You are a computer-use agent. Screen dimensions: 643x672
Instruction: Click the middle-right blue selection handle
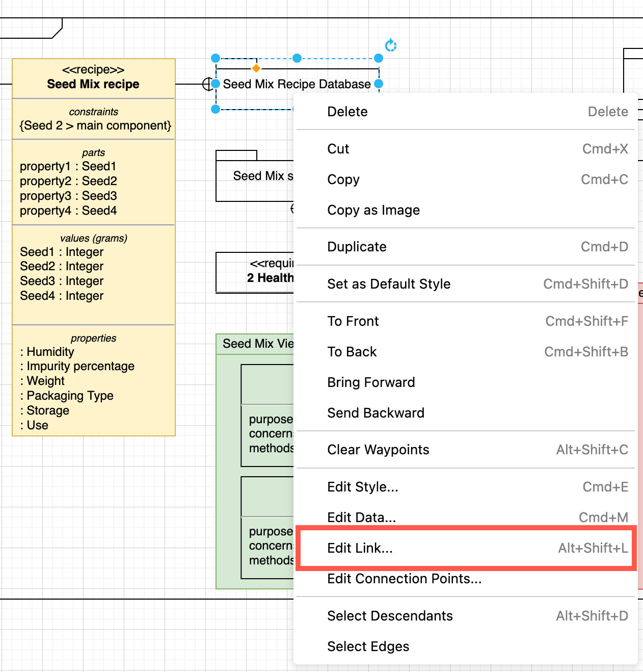tap(378, 84)
